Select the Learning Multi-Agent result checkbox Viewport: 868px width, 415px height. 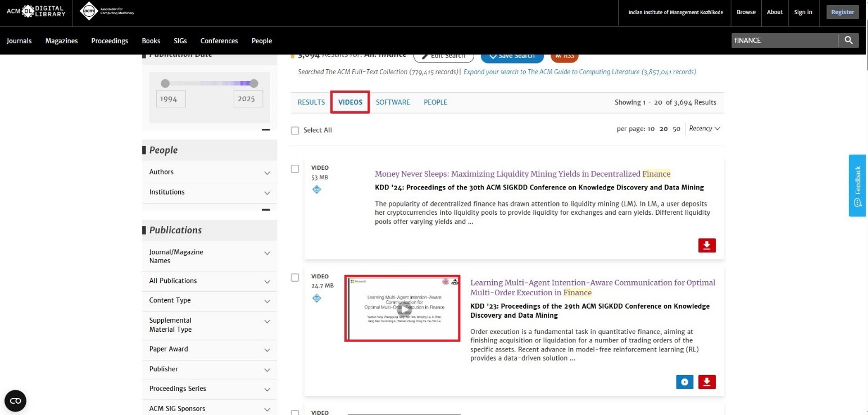295,278
